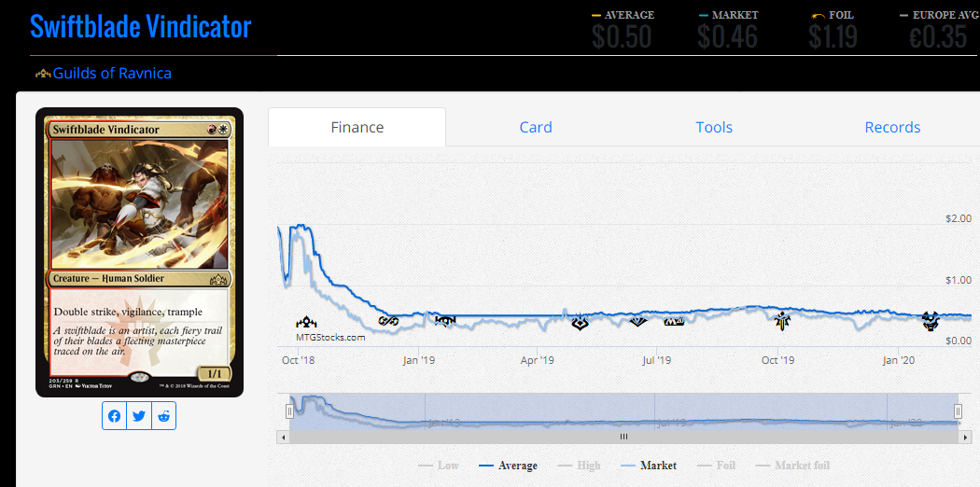The image size is (980, 487).
Task: Click the left scroll arrow of the chart navigator
Action: point(283,437)
